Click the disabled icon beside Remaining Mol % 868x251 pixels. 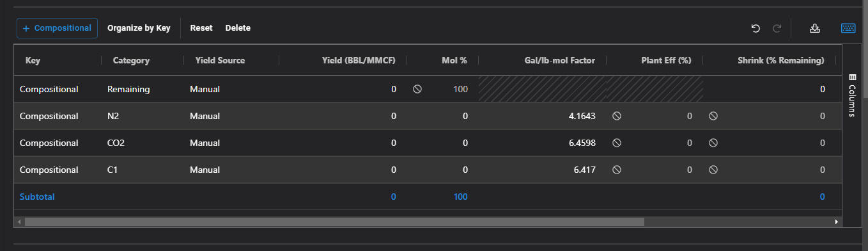(417, 90)
